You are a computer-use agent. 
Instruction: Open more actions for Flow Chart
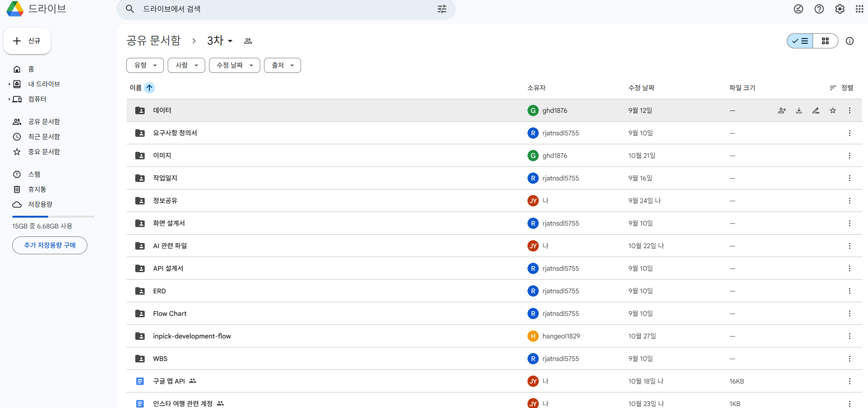850,314
